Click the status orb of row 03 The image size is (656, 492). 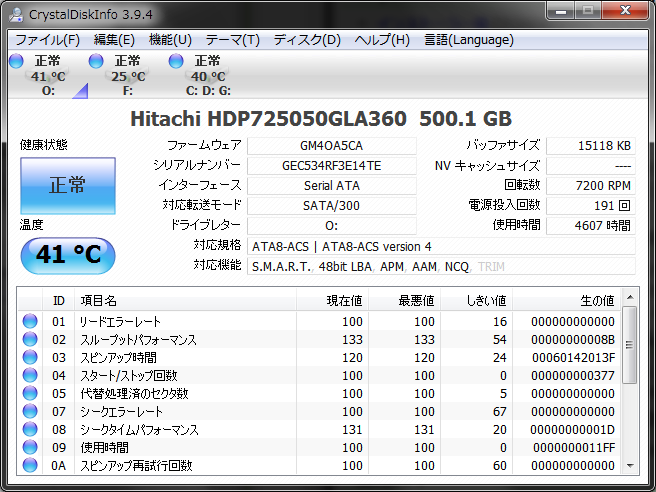point(30,357)
